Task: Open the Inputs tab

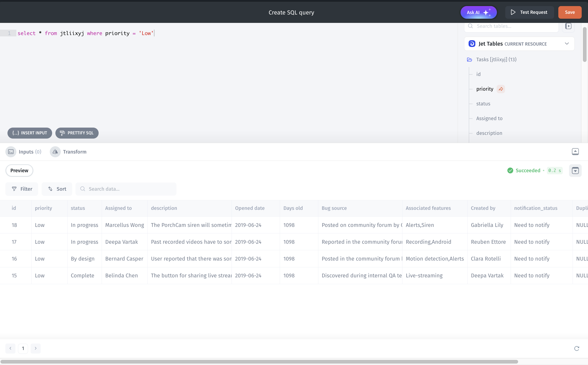Action: click(24, 152)
